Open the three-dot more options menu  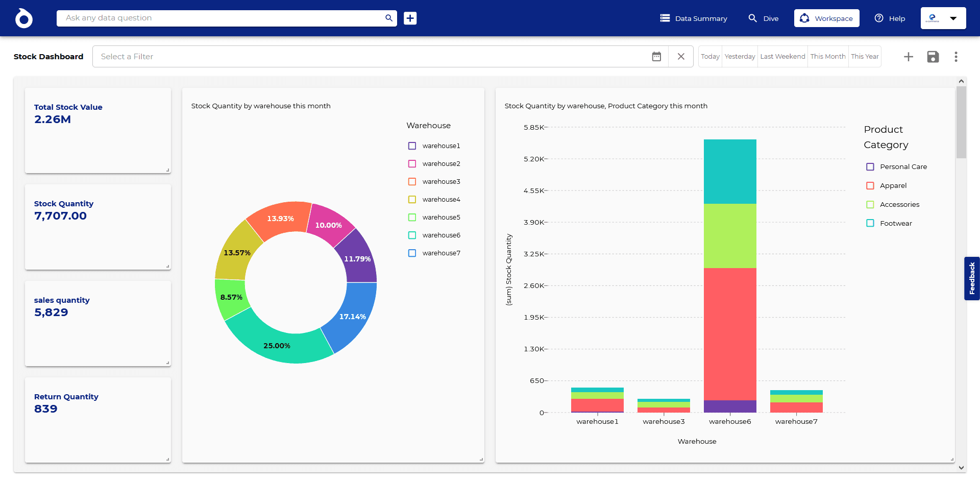click(956, 57)
